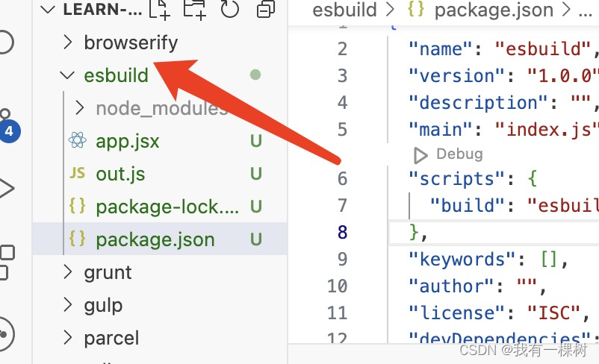Open the app.jsx file
The width and height of the screenshot is (599, 364).
127,142
